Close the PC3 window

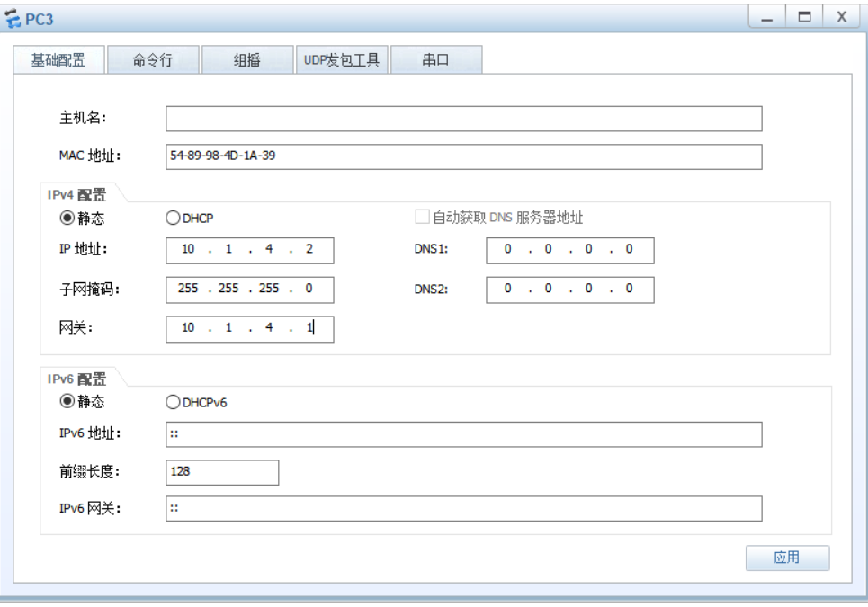click(x=842, y=16)
